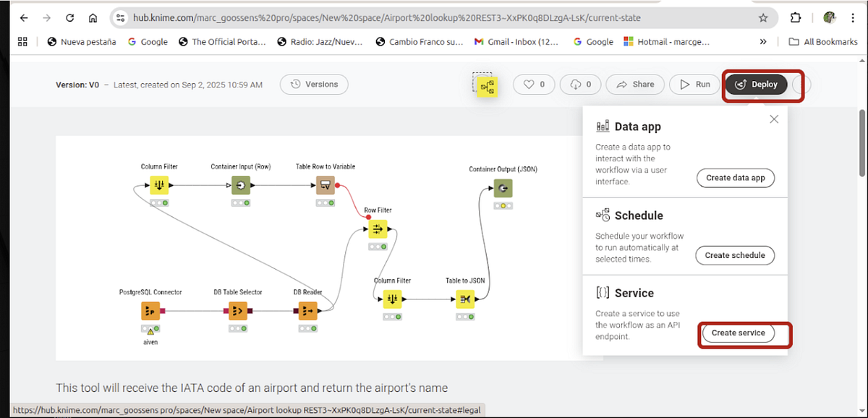Click the DB Table Selector node

(239, 311)
